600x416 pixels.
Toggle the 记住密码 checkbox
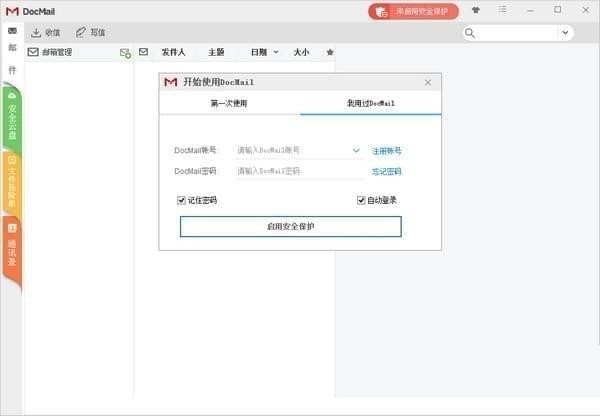[182, 200]
